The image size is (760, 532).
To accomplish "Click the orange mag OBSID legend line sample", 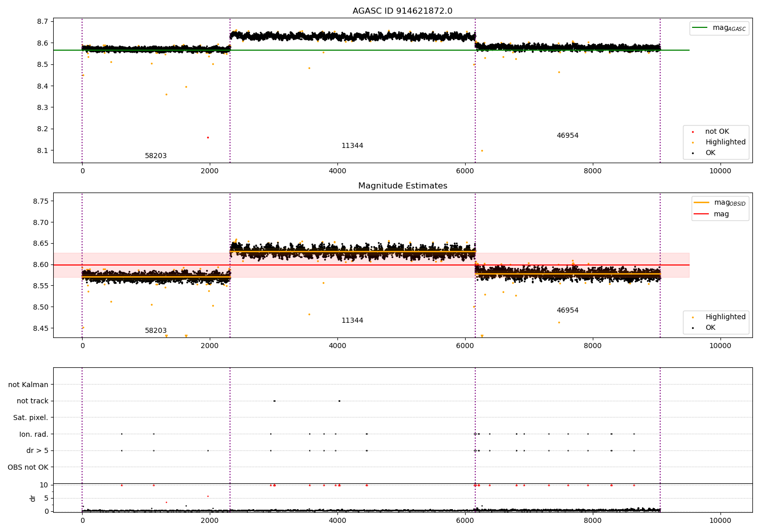I will [x=702, y=203].
